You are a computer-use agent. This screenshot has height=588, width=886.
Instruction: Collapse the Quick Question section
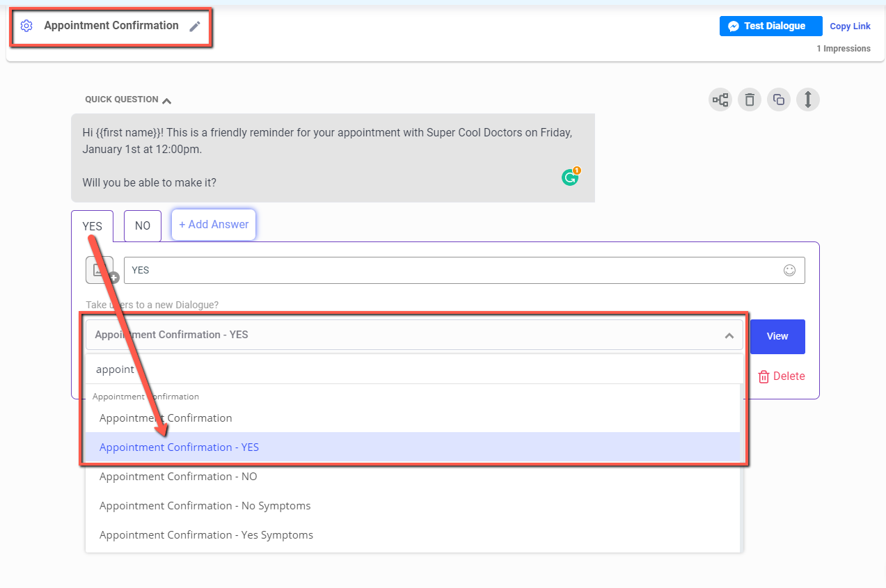click(166, 100)
